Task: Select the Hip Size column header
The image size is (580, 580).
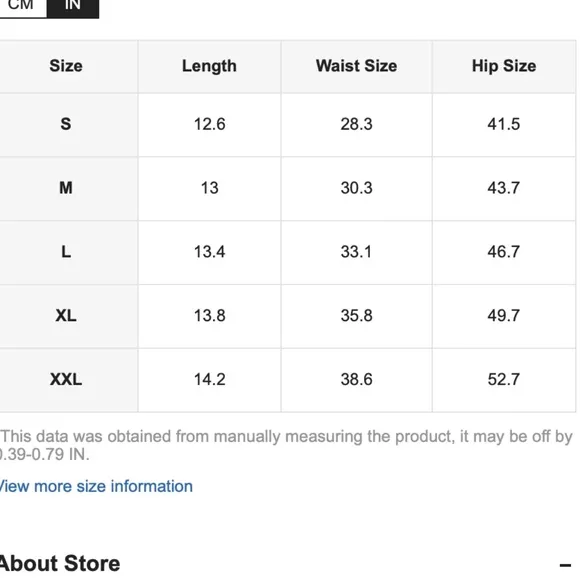Action: pos(504,66)
